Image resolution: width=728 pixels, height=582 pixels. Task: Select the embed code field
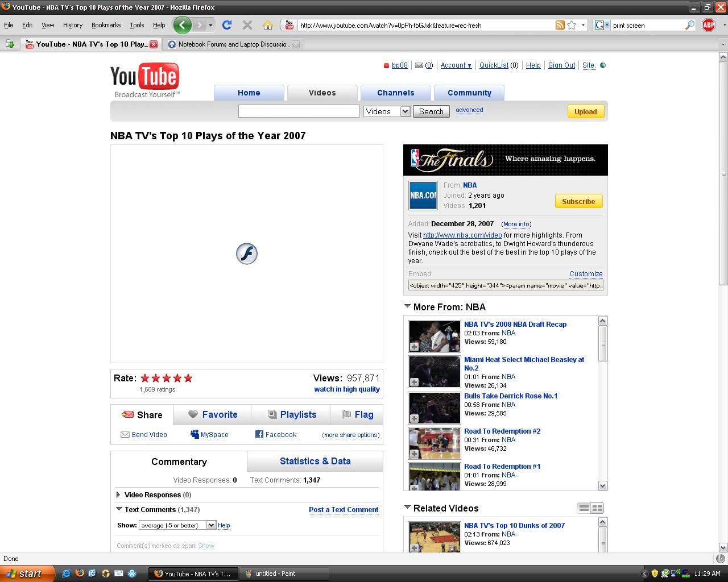click(506, 285)
